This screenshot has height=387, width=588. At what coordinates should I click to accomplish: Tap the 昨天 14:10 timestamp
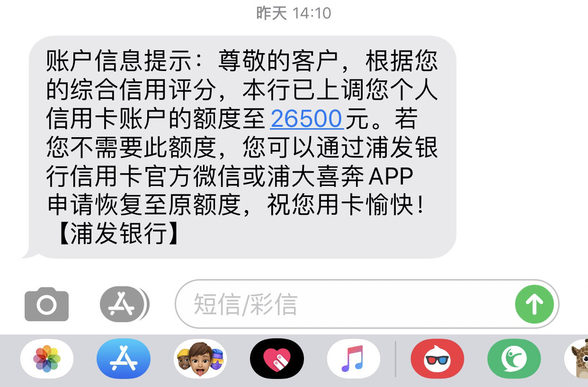(x=294, y=13)
